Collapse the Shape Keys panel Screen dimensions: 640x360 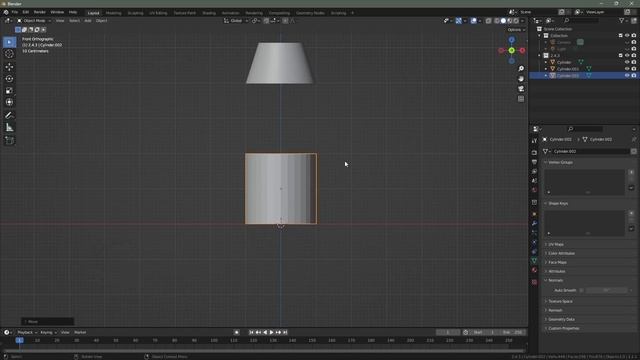[x=558, y=203]
